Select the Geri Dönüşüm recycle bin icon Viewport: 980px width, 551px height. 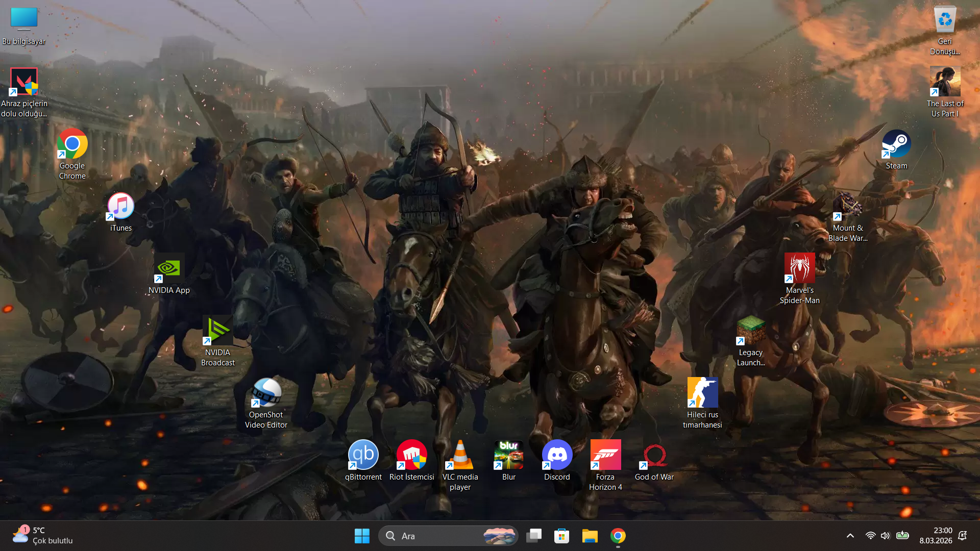[945, 31]
